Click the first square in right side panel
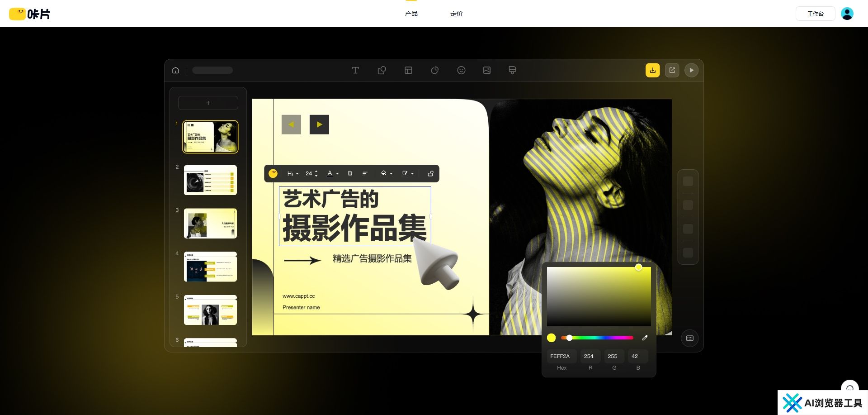This screenshot has height=415, width=868. [688, 181]
